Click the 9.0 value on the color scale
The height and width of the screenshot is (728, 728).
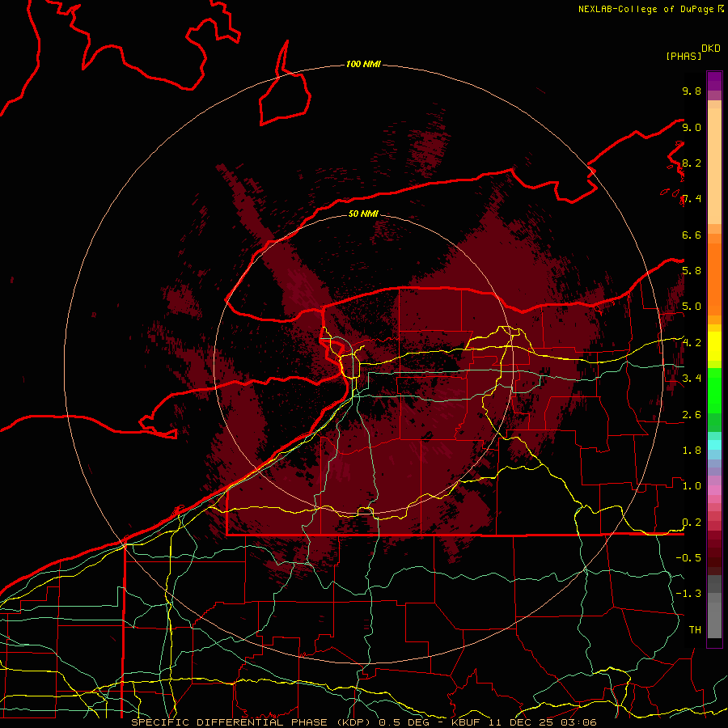692,127
